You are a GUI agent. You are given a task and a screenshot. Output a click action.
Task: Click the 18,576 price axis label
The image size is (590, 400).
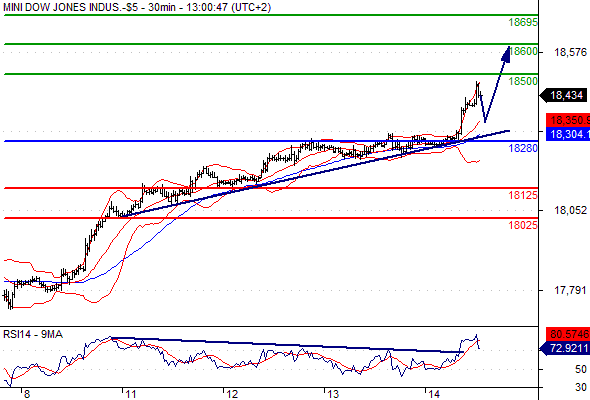(570, 52)
